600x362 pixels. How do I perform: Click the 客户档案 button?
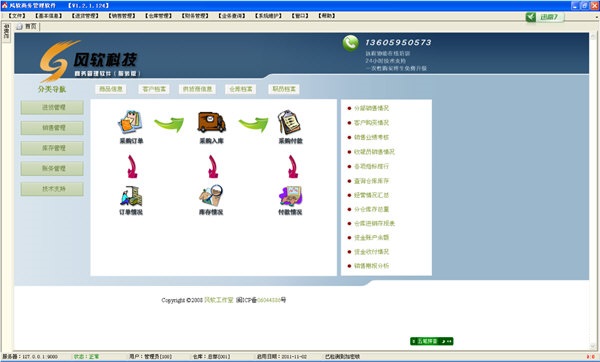pyautogui.click(x=154, y=89)
